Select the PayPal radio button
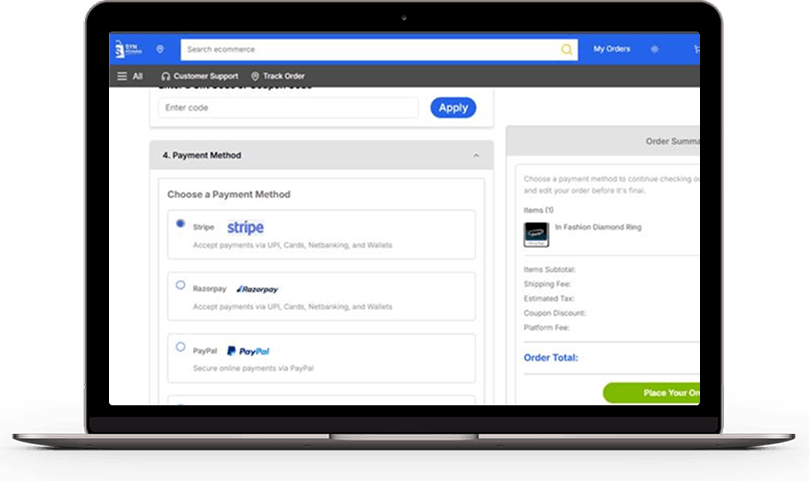The height and width of the screenshot is (482, 810). point(180,348)
